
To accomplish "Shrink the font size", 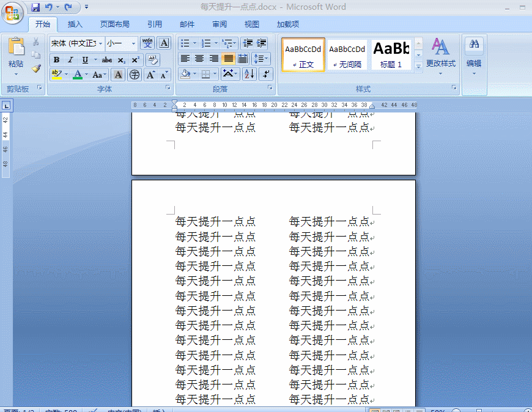I will tap(164, 75).
